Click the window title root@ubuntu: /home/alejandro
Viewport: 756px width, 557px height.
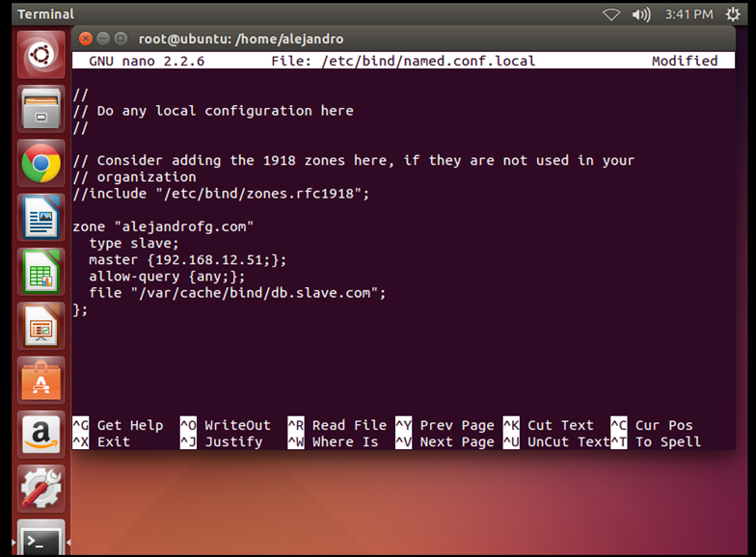pos(241,39)
